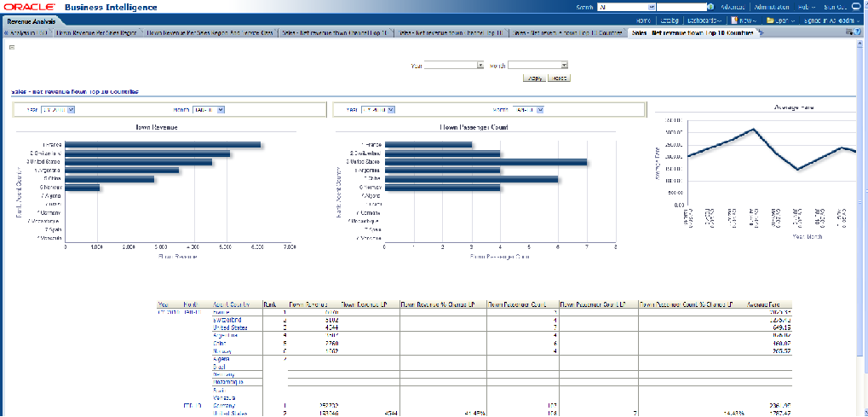Collapse the prompt section with minus icon
The width and height of the screenshot is (868, 417).
pos(11,48)
